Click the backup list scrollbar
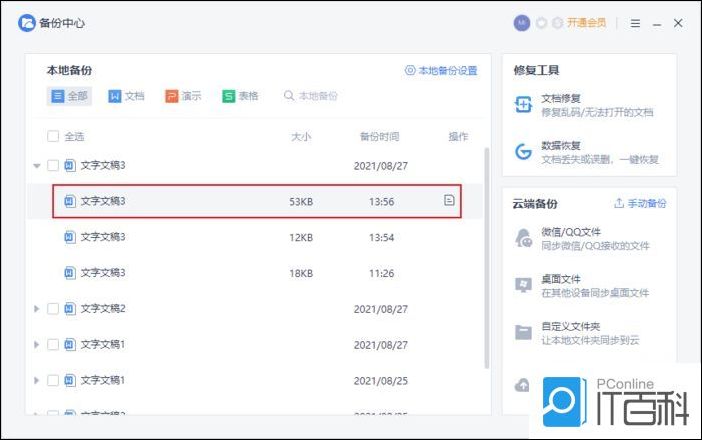The width and height of the screenshot is (702, 440). pos(487,258)
